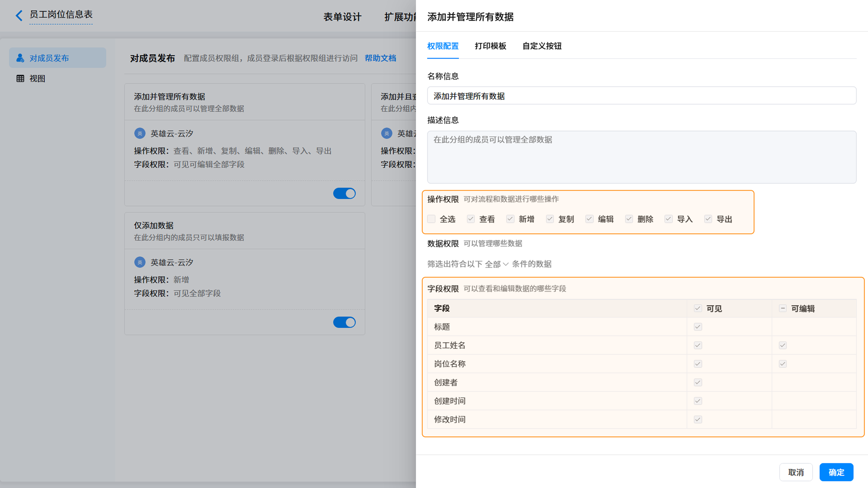This screenshot has width=868, height=488.
Task: Toggle the 可编辑 header checkbox
Action: (783, 308)
